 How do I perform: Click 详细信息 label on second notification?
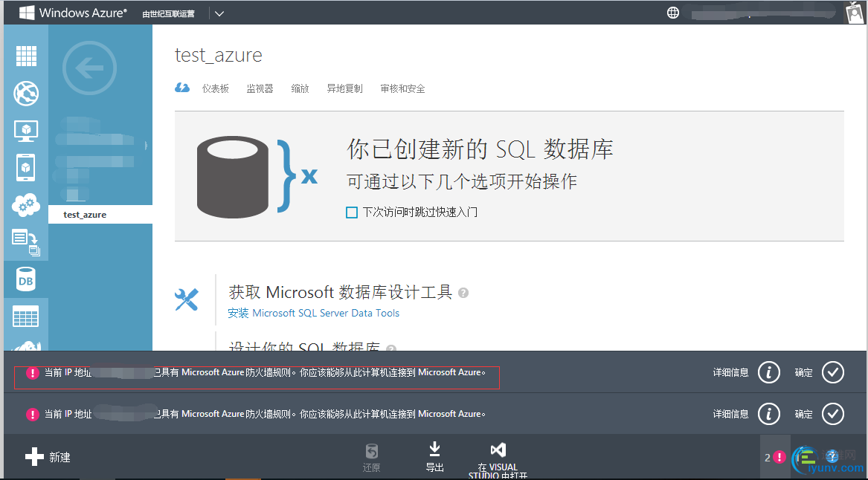point(730,414)
